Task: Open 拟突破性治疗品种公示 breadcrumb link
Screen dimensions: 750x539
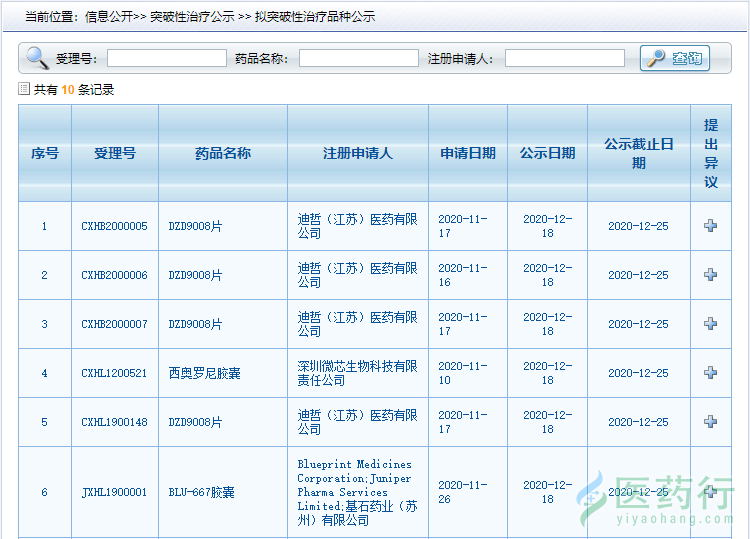Action: click(315, 17)
